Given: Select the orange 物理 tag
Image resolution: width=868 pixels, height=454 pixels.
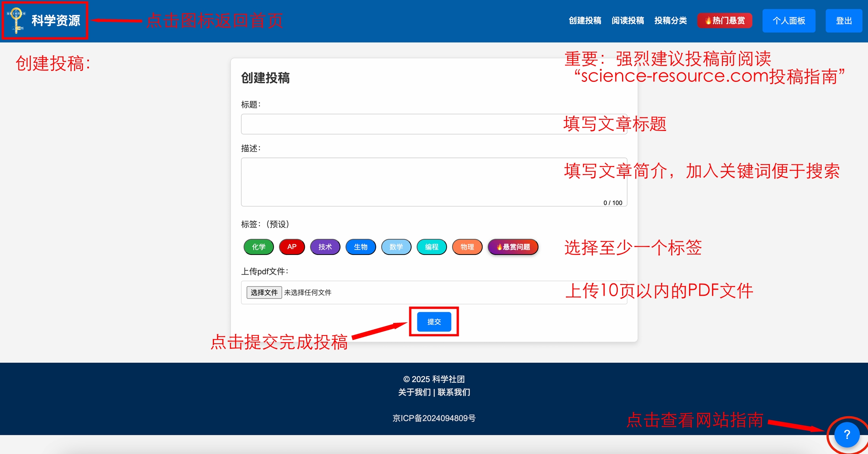Looking at the screenshot, I should pos(467,247).
